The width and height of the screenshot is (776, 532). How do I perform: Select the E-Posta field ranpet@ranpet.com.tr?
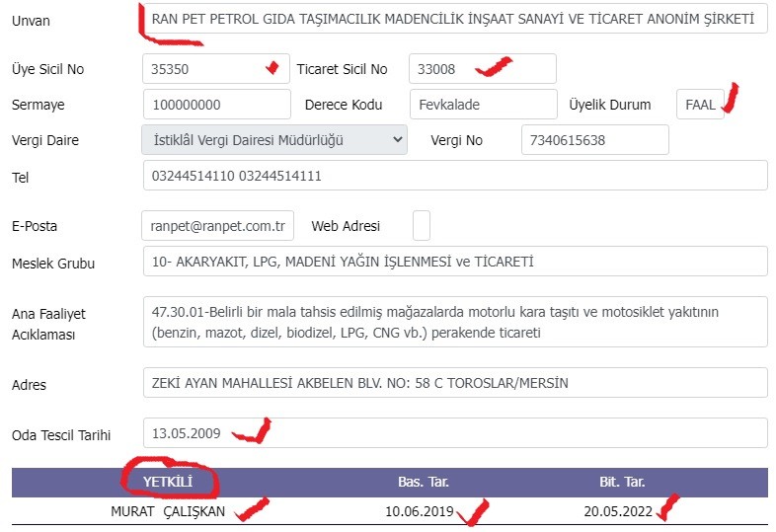click(x=218, y=226)
